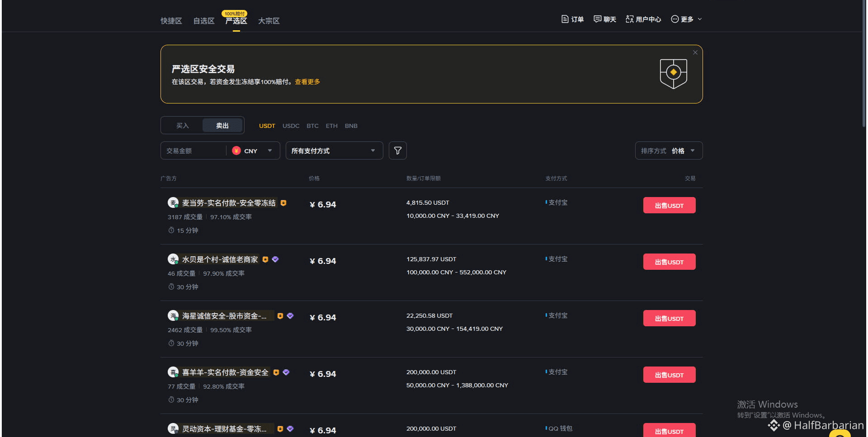This screenshot has width=868, height=437.
Task: Select the 严选区 tab
Action: pyautogui.click(x=236, y=21)
